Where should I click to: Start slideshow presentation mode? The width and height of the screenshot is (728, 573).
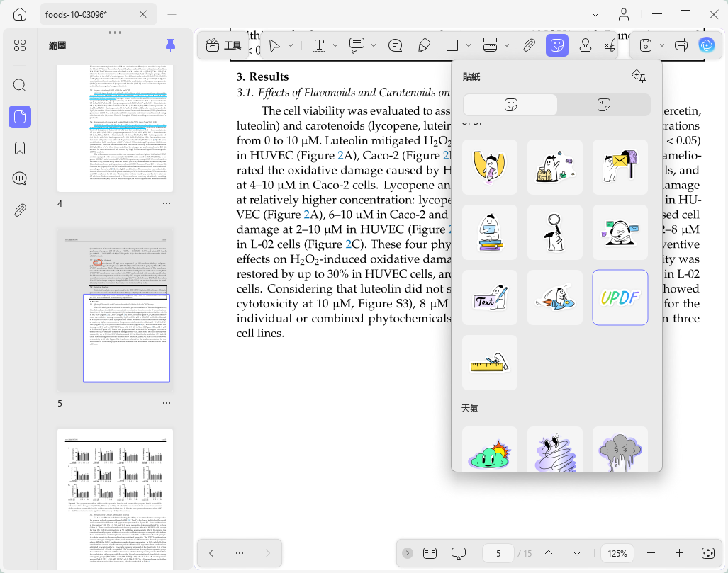coord(458,553)
